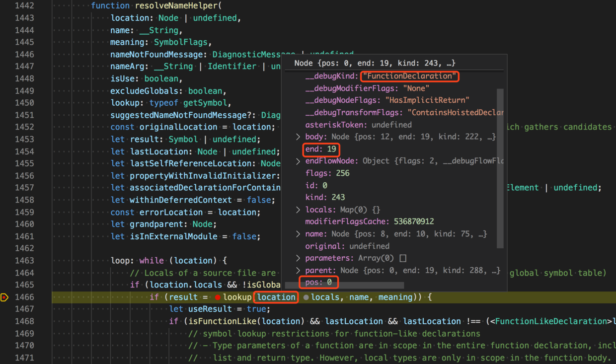Image resolution: width=616 pixels, height=364 pixels.
Task: Click the highlighted "FunctionDeclaration" debugKind value
Action: tap(409, 76)
